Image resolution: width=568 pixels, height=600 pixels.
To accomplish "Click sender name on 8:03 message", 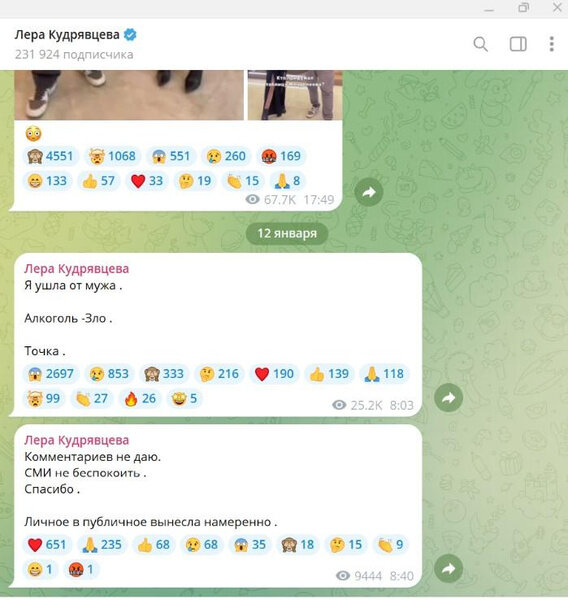I will [77, 269].
